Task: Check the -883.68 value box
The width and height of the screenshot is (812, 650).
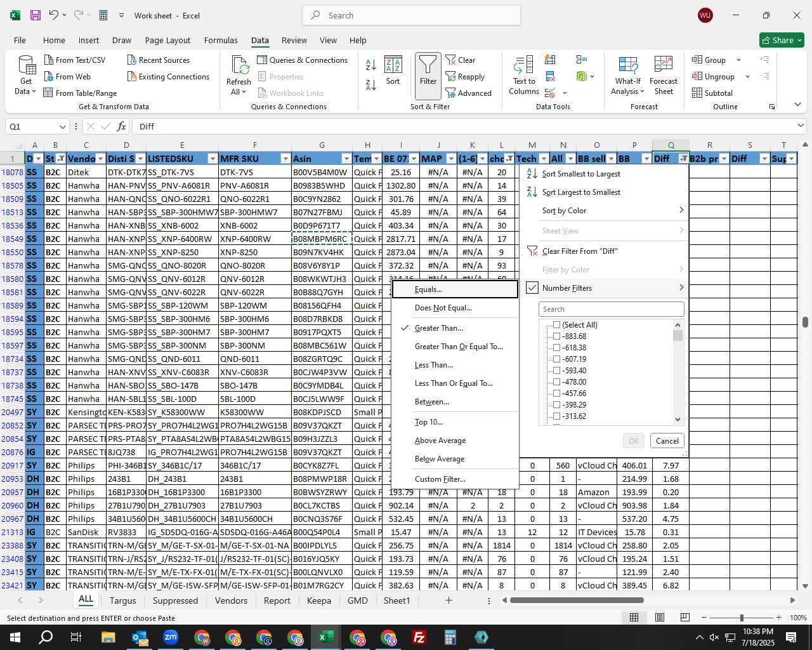Action: [557, 336]
